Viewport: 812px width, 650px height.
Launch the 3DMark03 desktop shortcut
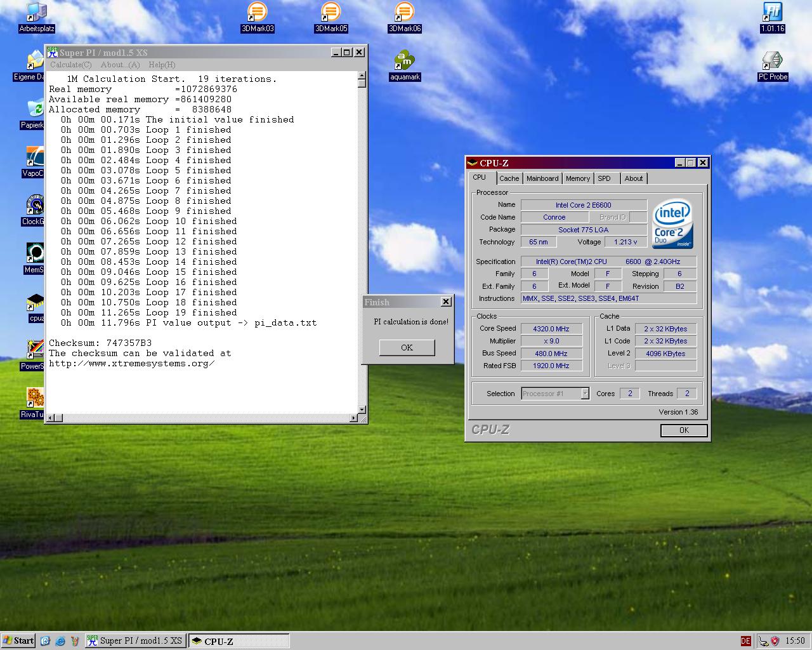click(258, 17)
